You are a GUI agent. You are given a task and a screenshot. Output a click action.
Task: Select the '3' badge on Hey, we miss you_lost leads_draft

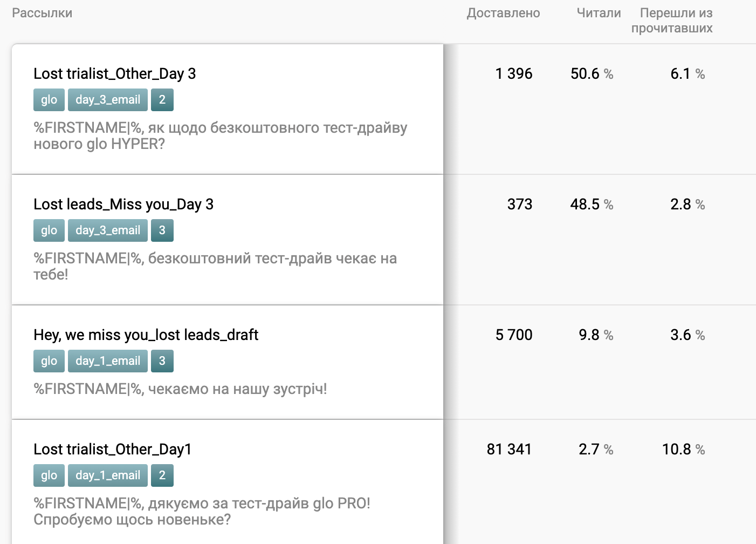(x=162, y=361)
